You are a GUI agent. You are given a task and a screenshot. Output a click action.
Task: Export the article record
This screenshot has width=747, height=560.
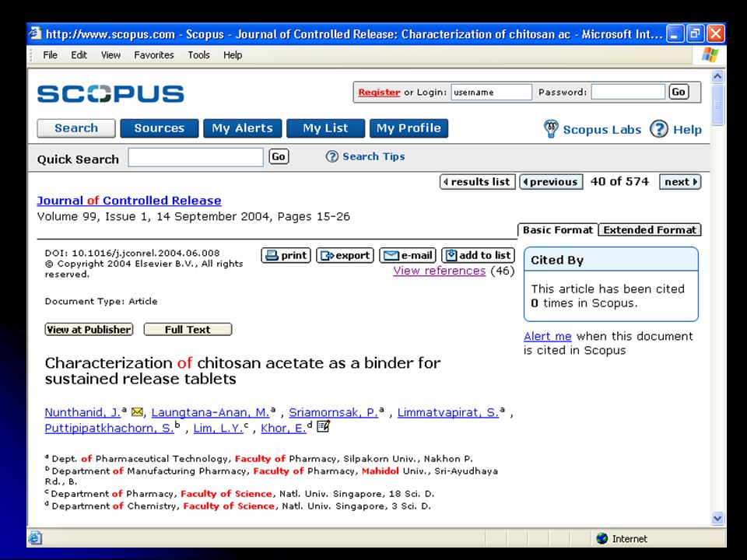pyautogui.click(x=345, y=255)
